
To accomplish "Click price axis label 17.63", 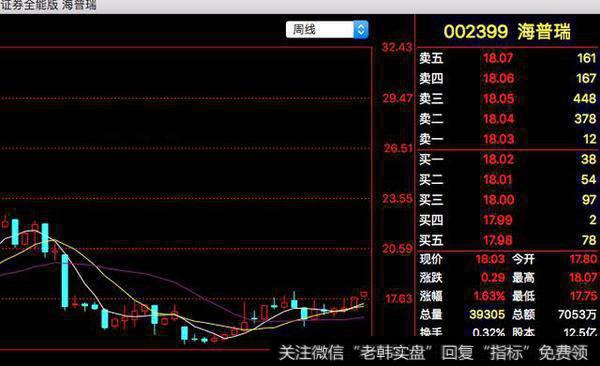I will point(399,299).
